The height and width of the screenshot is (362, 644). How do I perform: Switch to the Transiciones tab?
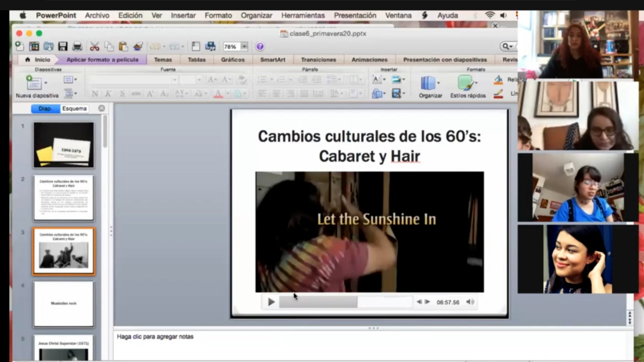tap(318, 59)
